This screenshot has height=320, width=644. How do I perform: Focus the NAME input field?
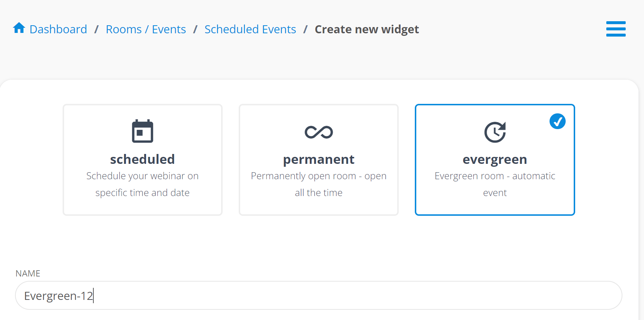[330, 295]
